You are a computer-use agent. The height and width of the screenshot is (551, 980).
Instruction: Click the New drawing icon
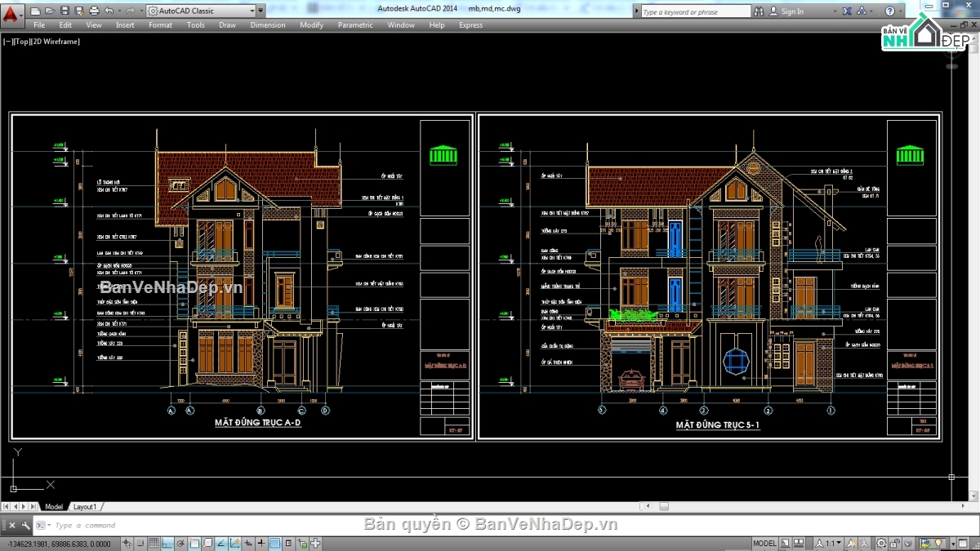point(36,11)
